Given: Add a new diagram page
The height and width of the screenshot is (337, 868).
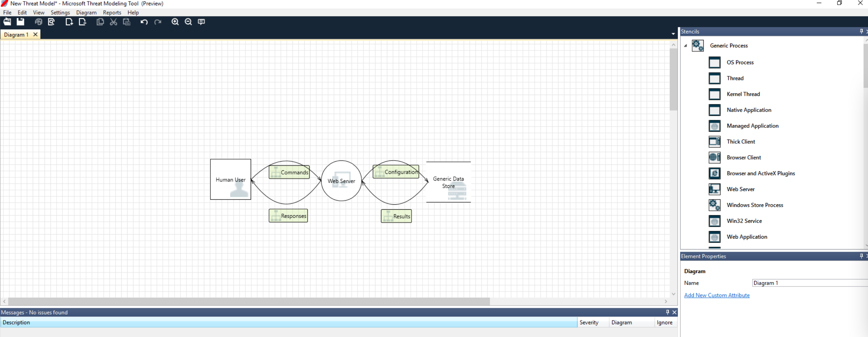Looking at the screenshot, I should tap(69, 22).
